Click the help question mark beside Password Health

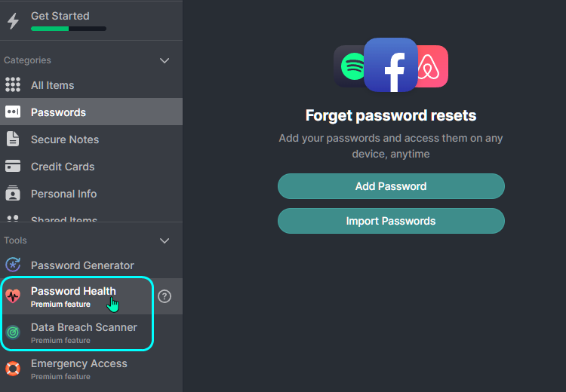click(165, 296)
